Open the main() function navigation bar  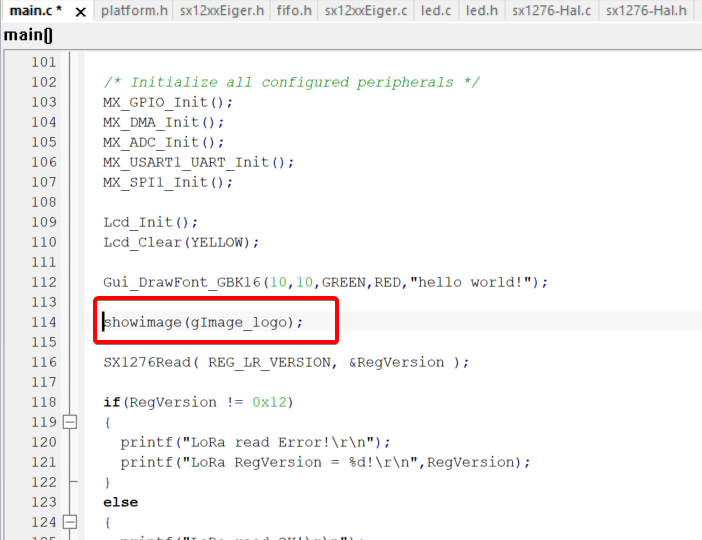pos(28,36)
